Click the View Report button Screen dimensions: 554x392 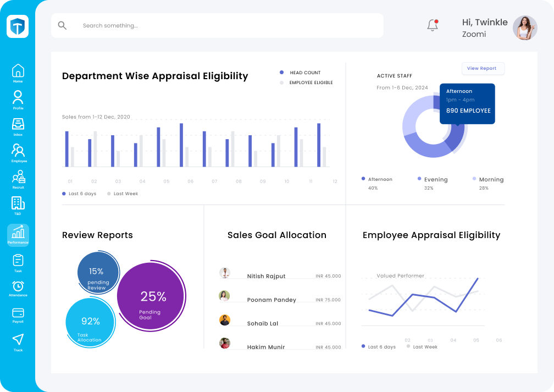coord(483,68)
